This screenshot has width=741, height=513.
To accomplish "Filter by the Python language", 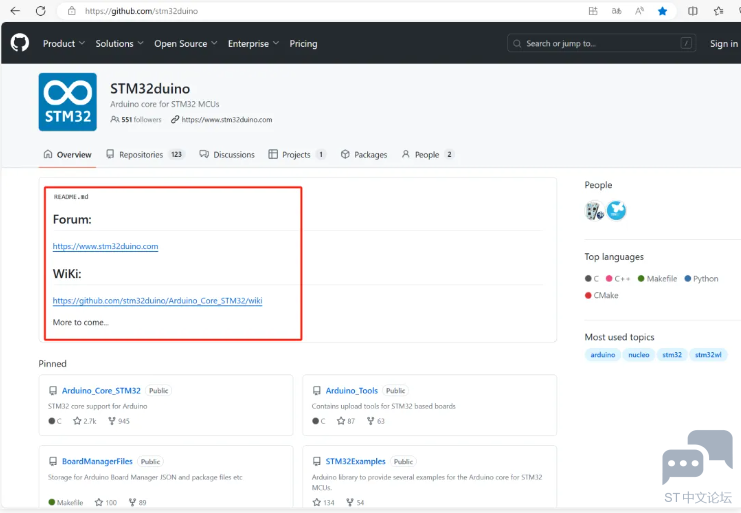I will click(x=701, y=279).
